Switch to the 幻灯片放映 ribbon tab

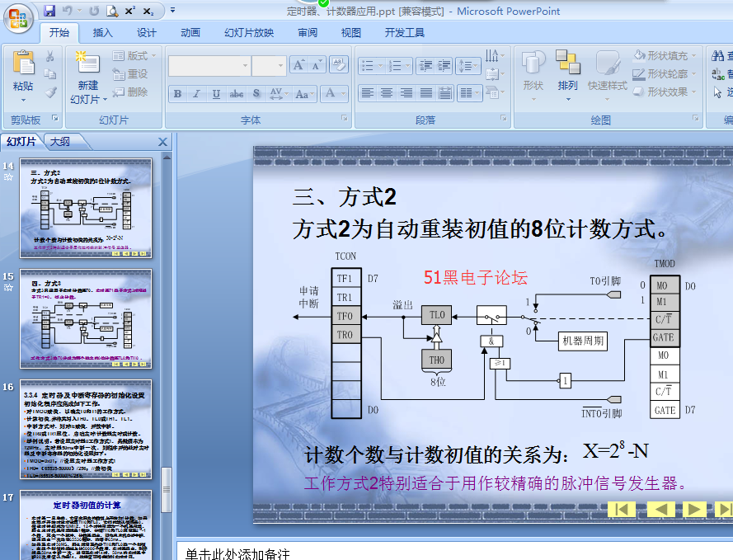tap(249, 33)
